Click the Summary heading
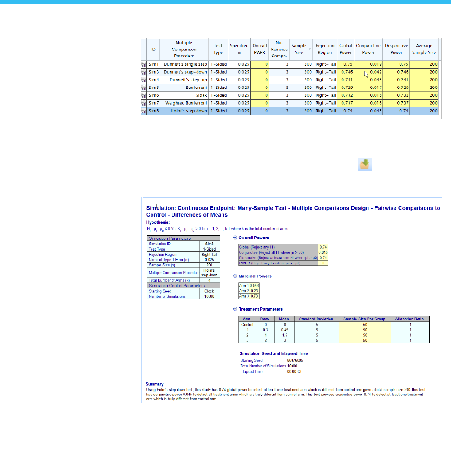This screenshot has width=451, height=476. coord(154,384)
